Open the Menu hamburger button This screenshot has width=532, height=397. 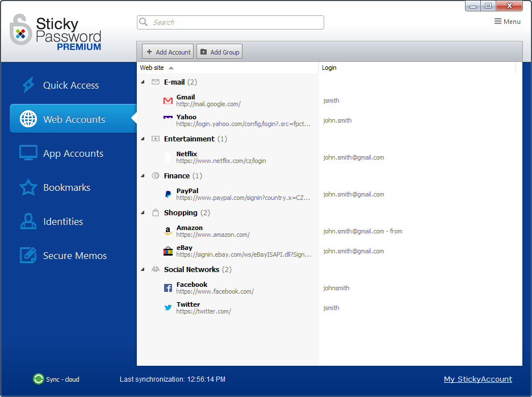click(x=507, y=22)
